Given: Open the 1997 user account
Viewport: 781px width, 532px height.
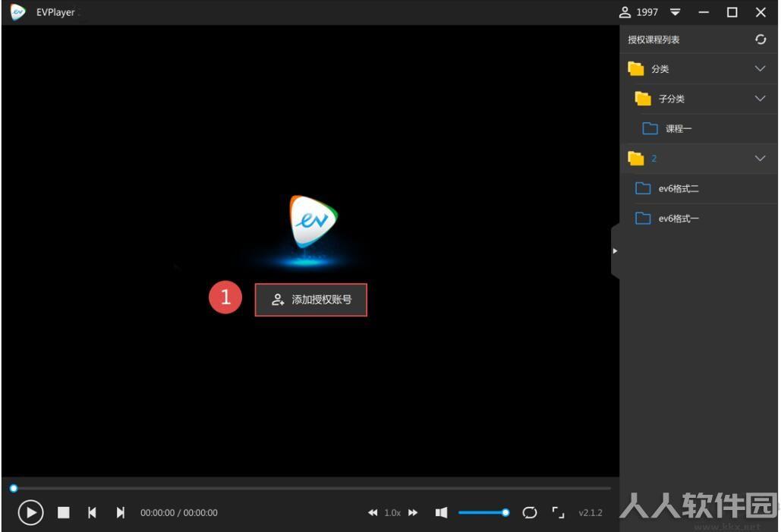Looking at the screenshot, I should tap(638, 12).
